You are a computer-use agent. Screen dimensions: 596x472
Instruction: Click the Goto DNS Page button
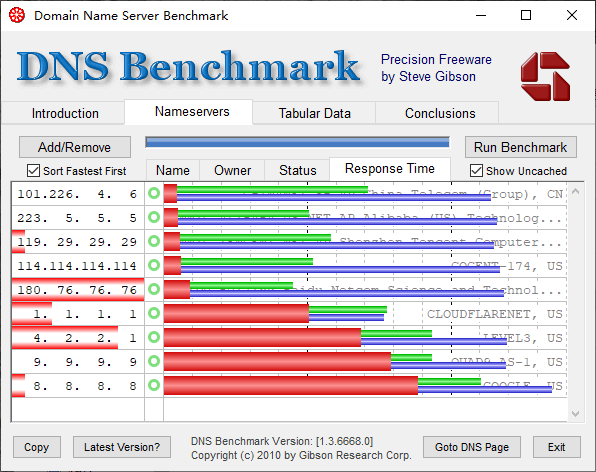(x=472, y=447)
